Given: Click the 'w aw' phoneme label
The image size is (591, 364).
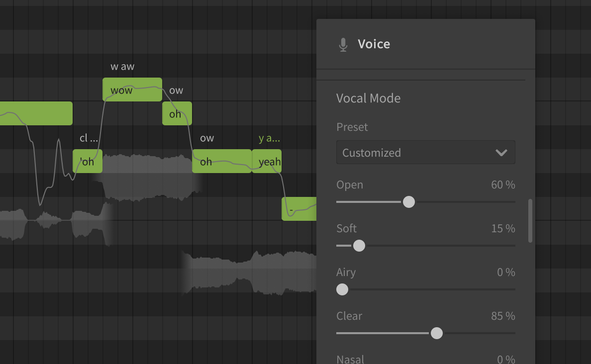Looking at the screenshot, I should pyautogui.click(x=122, y=67).
